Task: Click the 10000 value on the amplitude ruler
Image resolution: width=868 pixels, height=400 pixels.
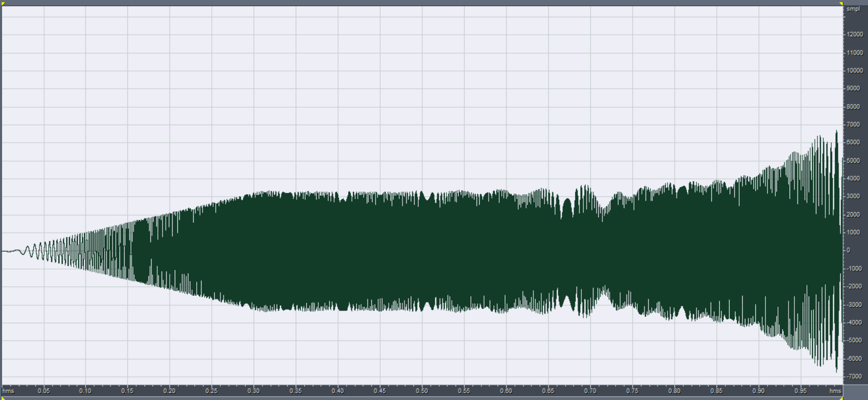Action: (x=855, y=71)
